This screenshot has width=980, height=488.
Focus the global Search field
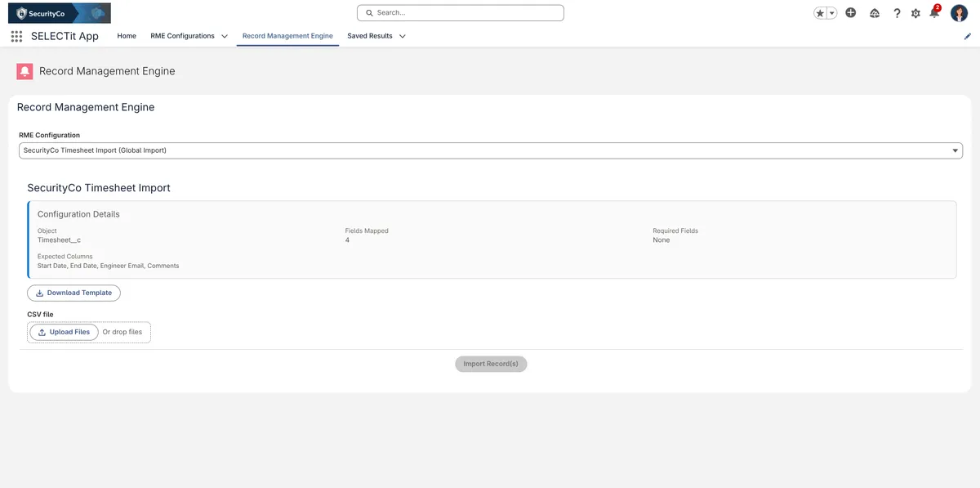click(461, 13)
